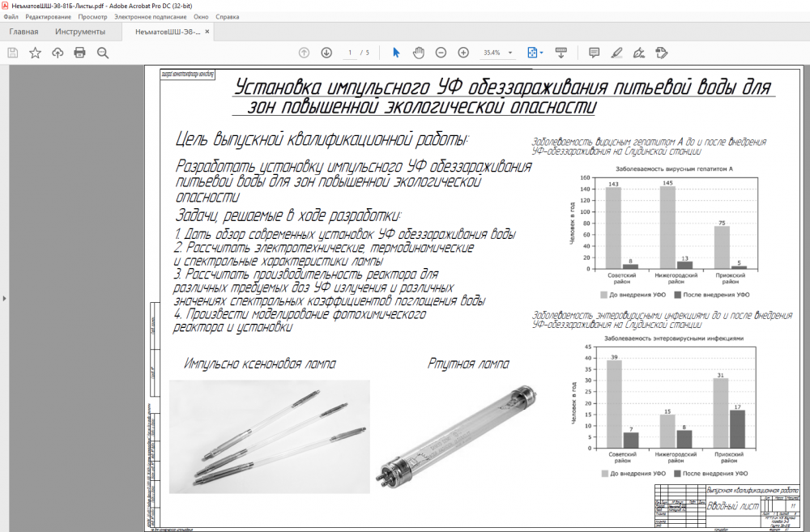This screenshot has width=810, height=532.
Task: Close the НеъматовШШ document tab
Action: [x=207, y=32]
